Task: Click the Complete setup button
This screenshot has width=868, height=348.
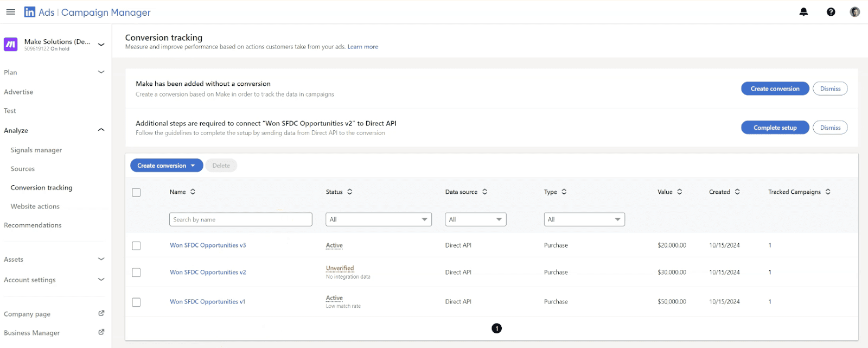Action: point(775,128)
